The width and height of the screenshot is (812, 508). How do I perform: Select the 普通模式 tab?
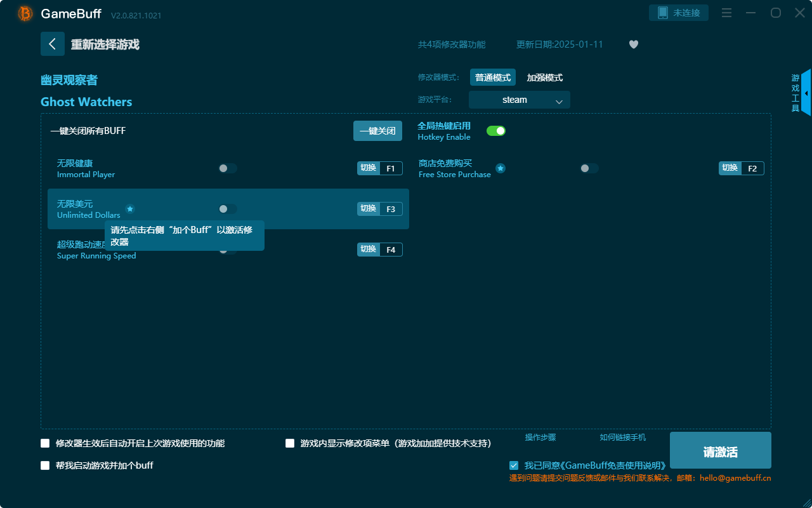click(493, 77)
